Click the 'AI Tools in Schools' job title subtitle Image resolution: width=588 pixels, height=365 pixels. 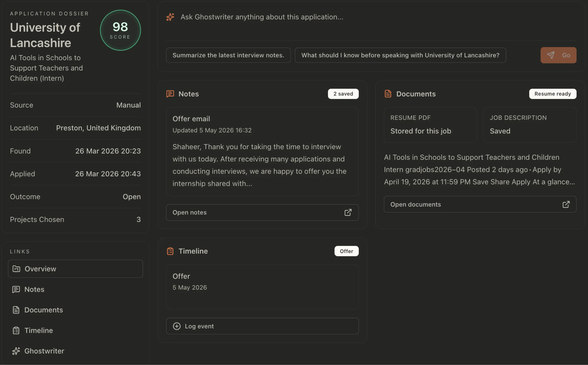(x=46, y=68)
